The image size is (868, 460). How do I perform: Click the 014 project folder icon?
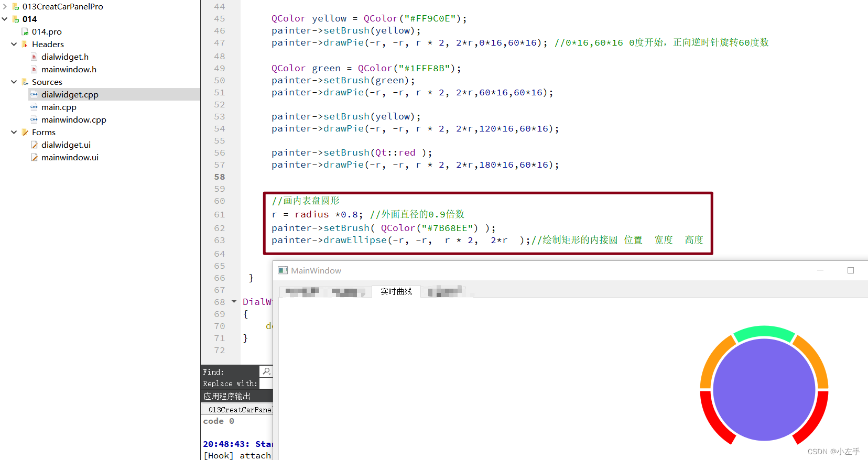pos(16,19)
